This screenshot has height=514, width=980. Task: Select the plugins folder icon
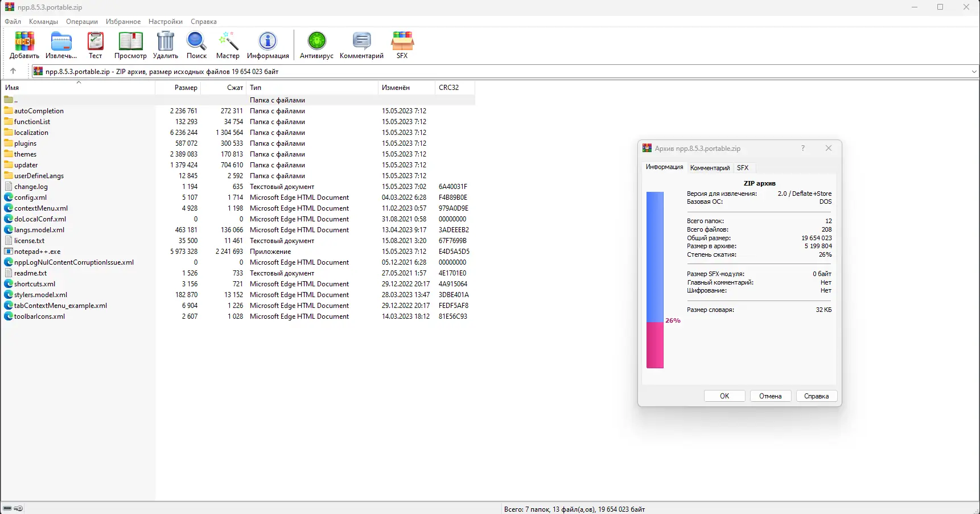point(9,143)
